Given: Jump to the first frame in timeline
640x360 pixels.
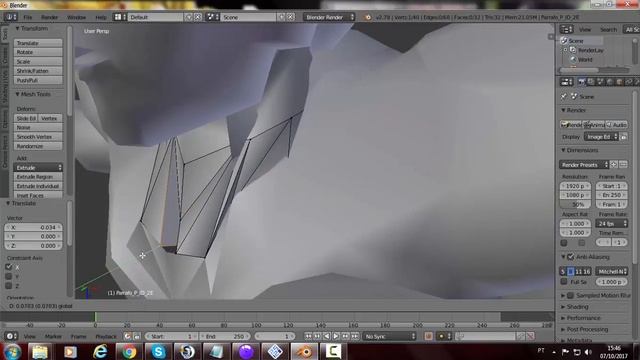Looking at the screenshot, I should (308, 336).
